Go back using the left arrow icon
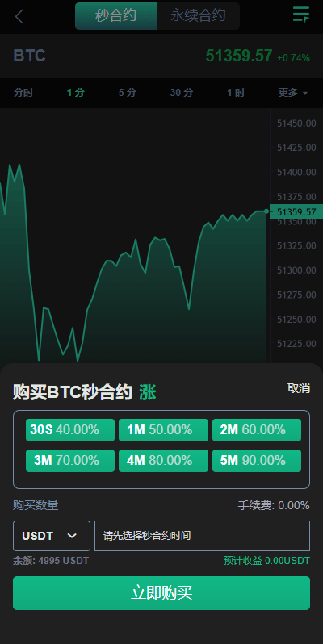323x644 pixels. click(x=19, y=17)
